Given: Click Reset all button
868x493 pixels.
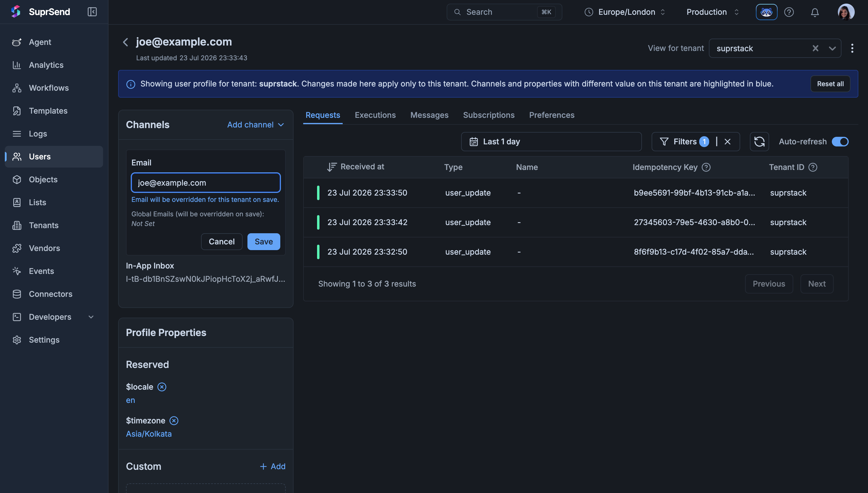Looking at the screenshot, I should point(830,84).
